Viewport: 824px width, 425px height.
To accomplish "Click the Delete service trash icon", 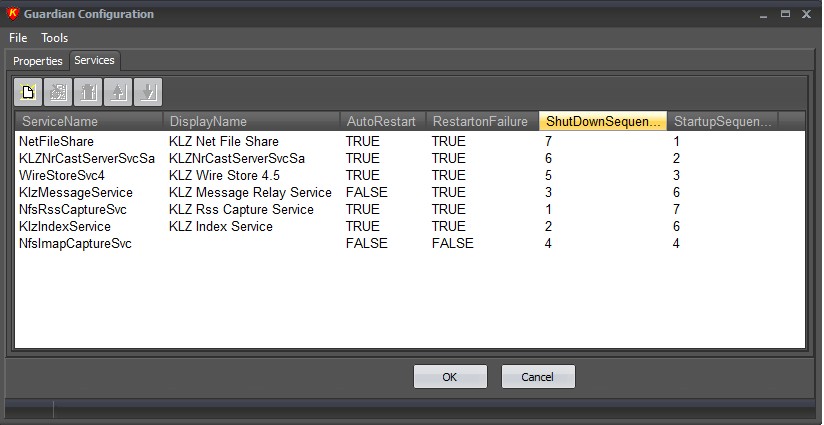I will (x=88, y=92).
